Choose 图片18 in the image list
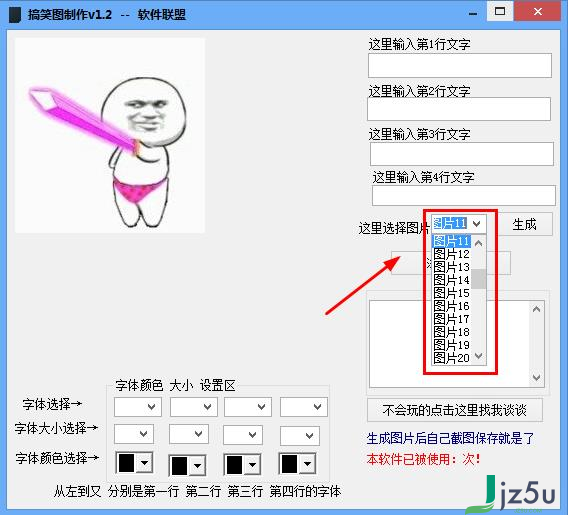This screenshot has width=568, height=515. pyautogui.click(x=451, y=332)
